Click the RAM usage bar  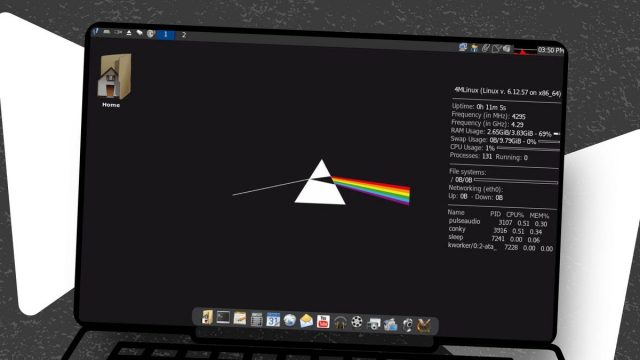click(557, 134)
